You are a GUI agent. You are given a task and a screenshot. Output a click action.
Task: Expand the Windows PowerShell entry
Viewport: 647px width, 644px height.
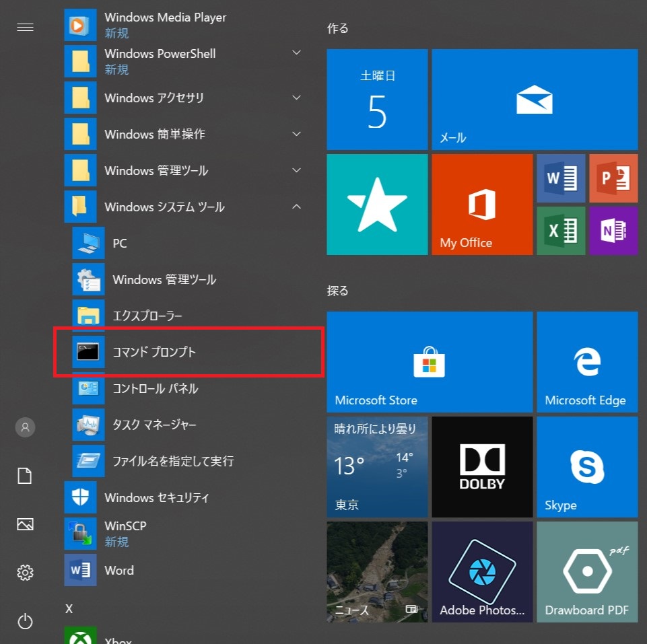click(296, 53)
